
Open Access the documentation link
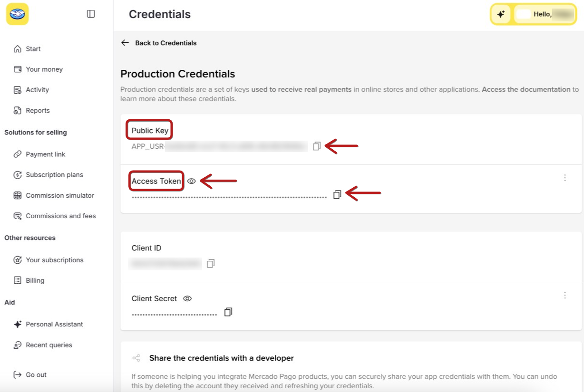click(526, 89)
